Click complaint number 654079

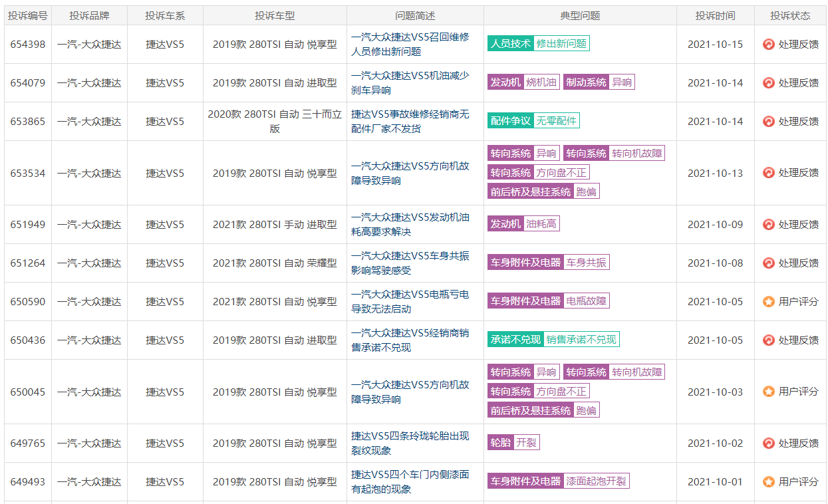[x=28, y=83]
